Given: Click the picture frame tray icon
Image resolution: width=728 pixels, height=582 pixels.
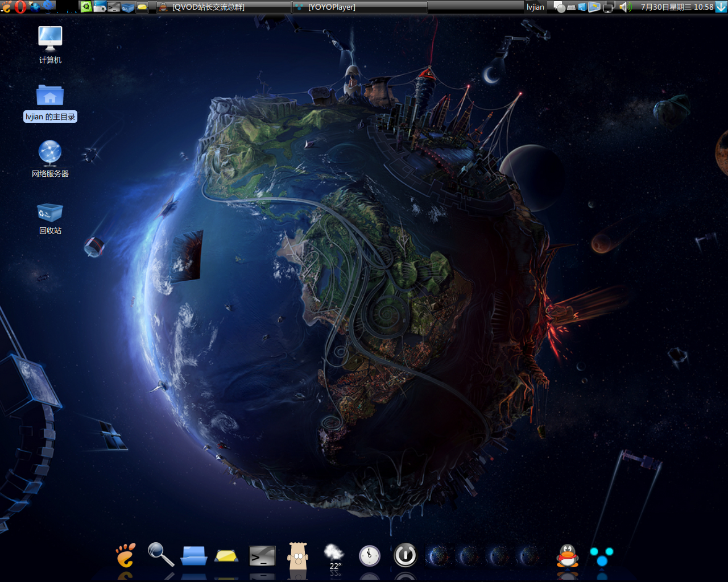Looking at the screenshot, I should (x=594, y=7).
